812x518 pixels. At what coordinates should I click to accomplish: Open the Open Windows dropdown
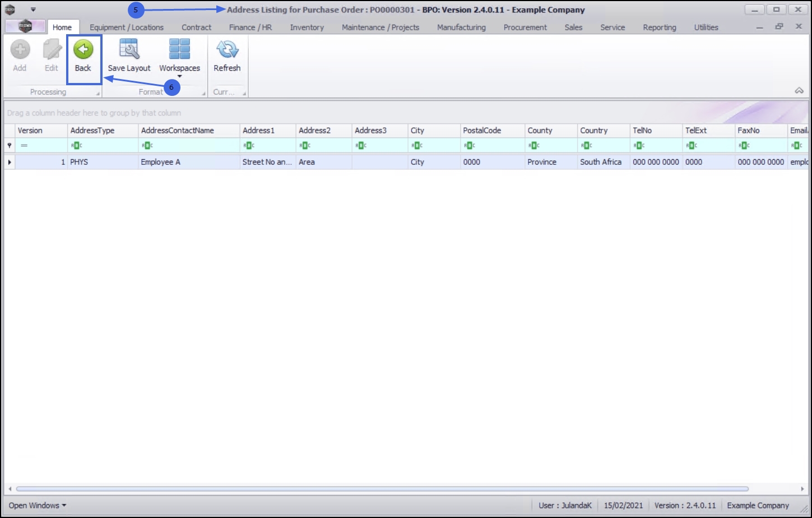pos(38,505)
